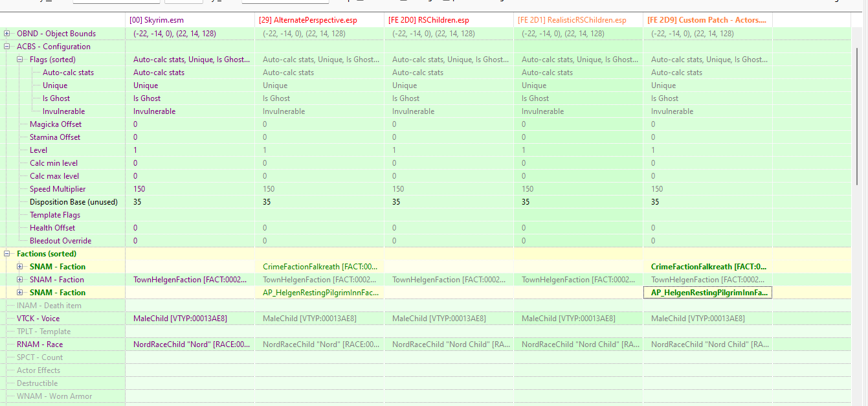Select the Invulnerable flag row label
This screenshot has width=868, height=406.
click(x=63, y=111)
